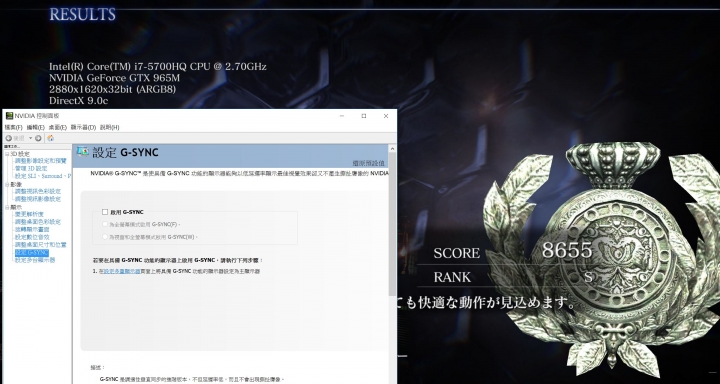Select 設定 SLI、Surround in tree
Image resolution: width=720 pixels, height=384 pixels.
tap(43, 176)
